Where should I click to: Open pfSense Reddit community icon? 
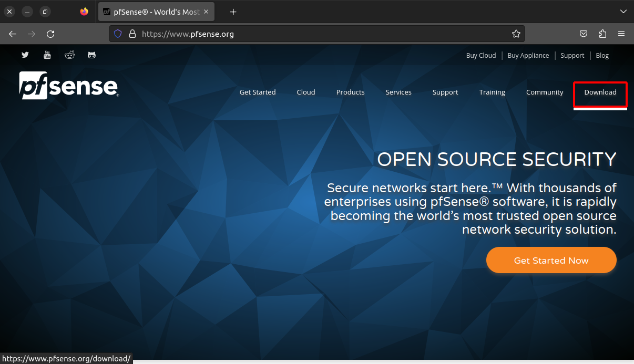(69, 55)
